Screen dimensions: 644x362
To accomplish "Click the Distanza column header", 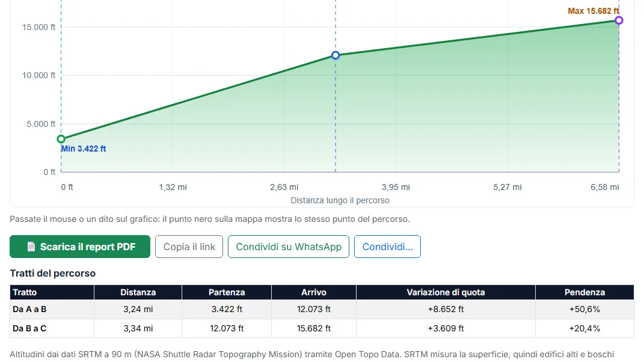I will [138, 292].
